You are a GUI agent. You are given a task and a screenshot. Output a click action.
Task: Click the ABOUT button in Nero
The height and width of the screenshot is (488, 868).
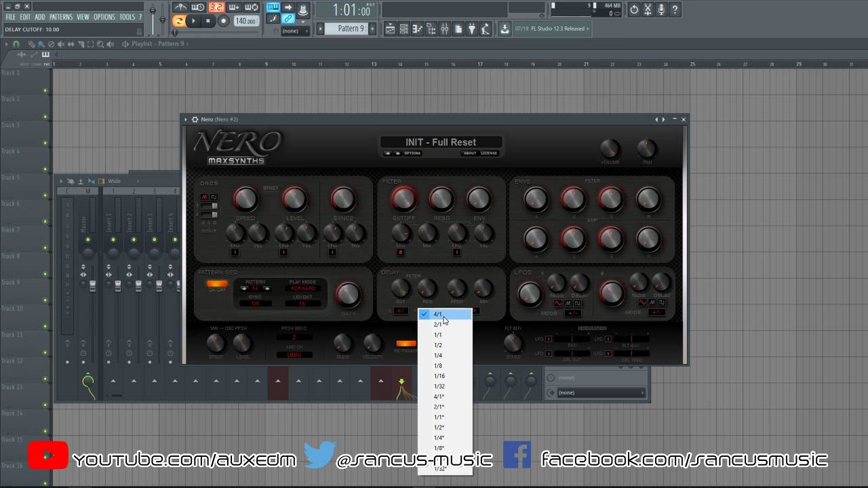(x=470, y=153)
